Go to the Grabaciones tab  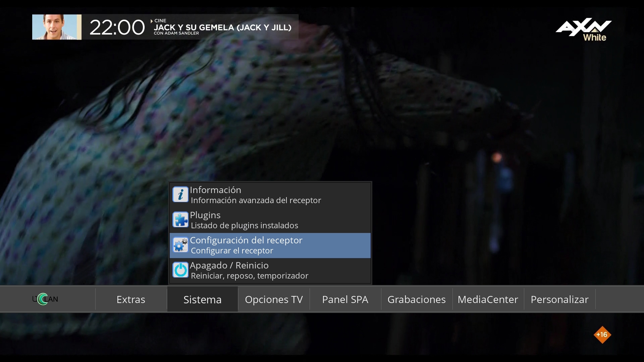416,299
